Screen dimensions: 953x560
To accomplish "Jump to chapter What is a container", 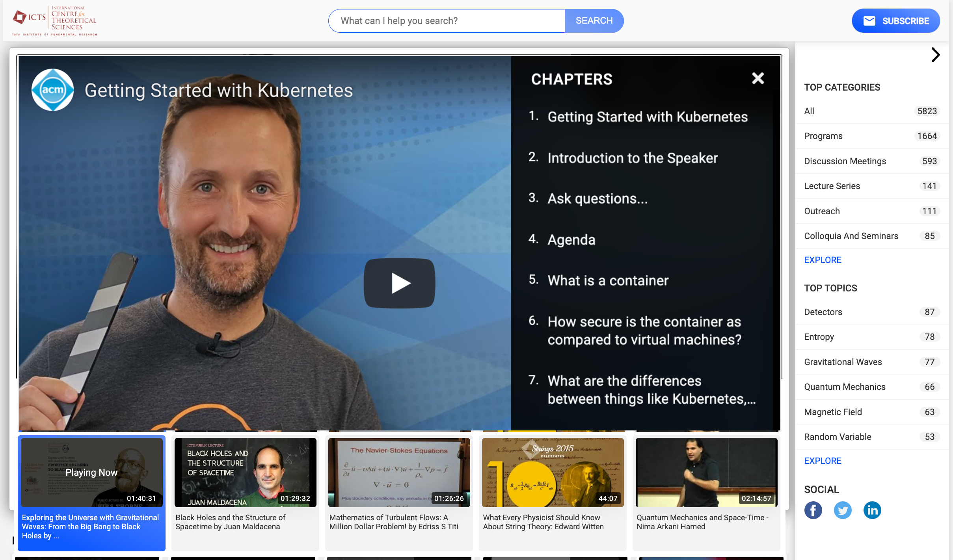I will pyautogui.click(x=608, y=280).
